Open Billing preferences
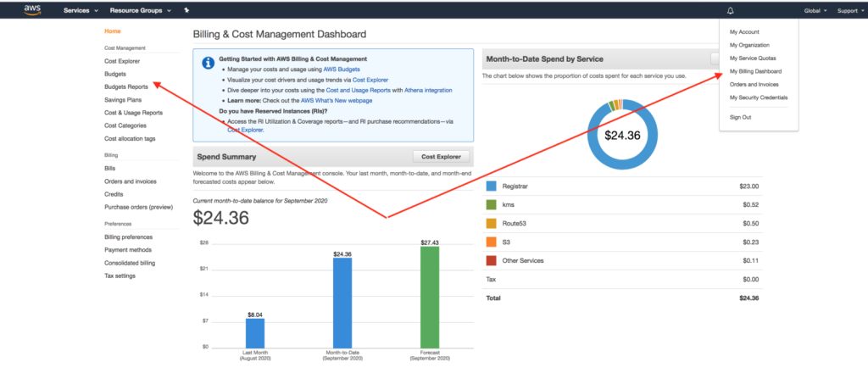This screenshot has height=373, width=868. pos(129,237)
